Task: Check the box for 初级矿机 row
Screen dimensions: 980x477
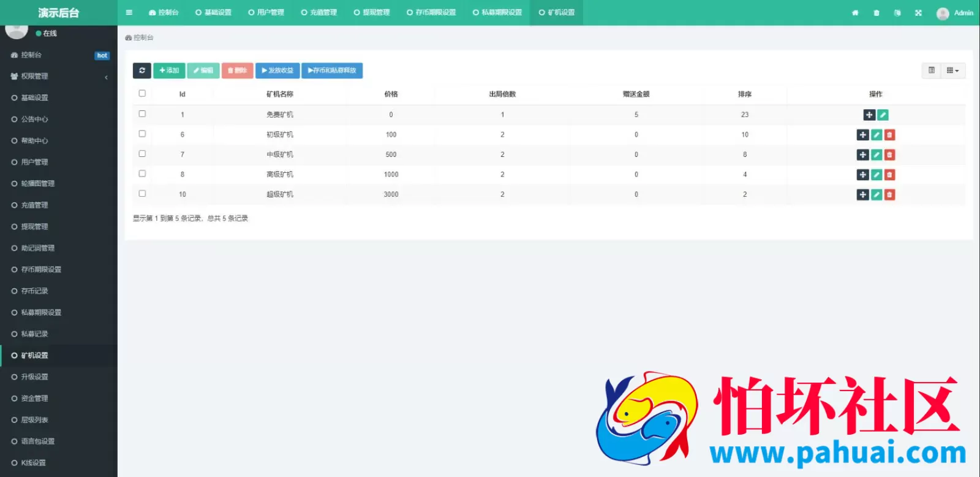Action: point(142,134)
